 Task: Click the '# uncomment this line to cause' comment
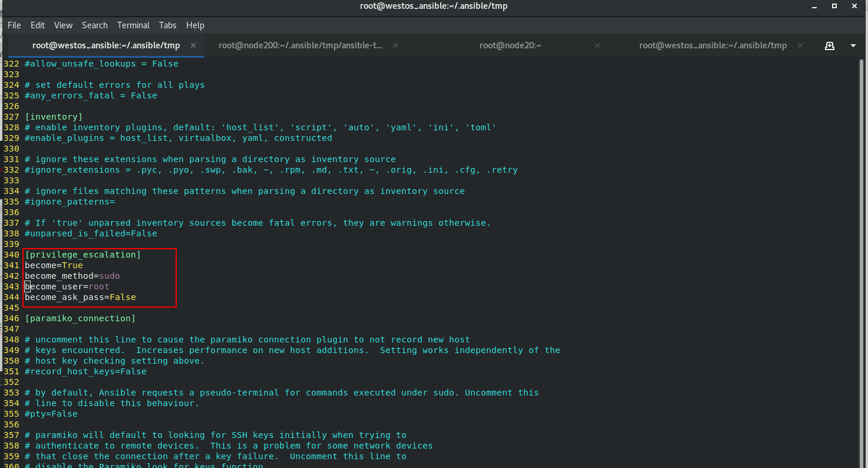pyautogui.click(x=247, y=340)
